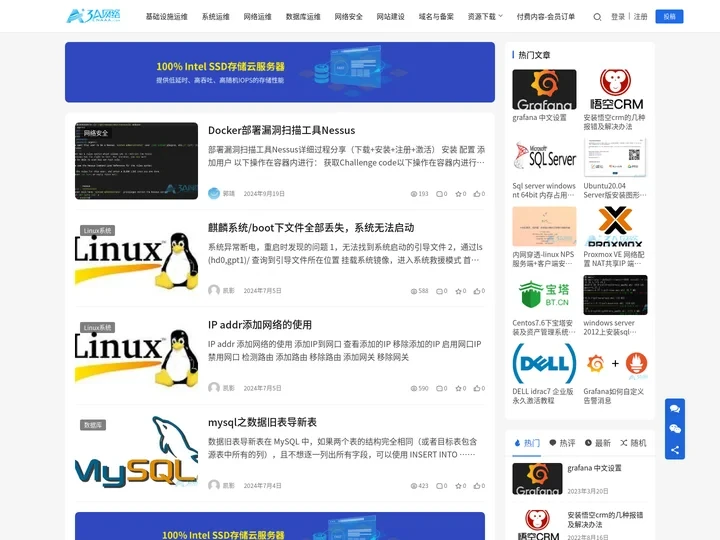
Task: Click the 数据库 tag on MySQL thumbnail
Action: tap(93, 425)
